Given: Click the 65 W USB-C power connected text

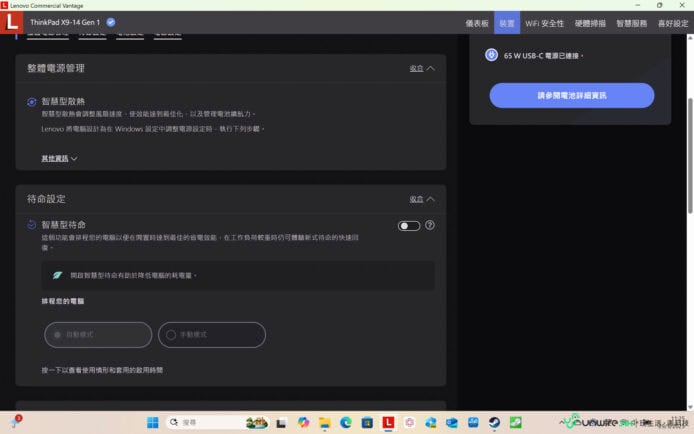Looking at the screenshot, I should point(544,56).
